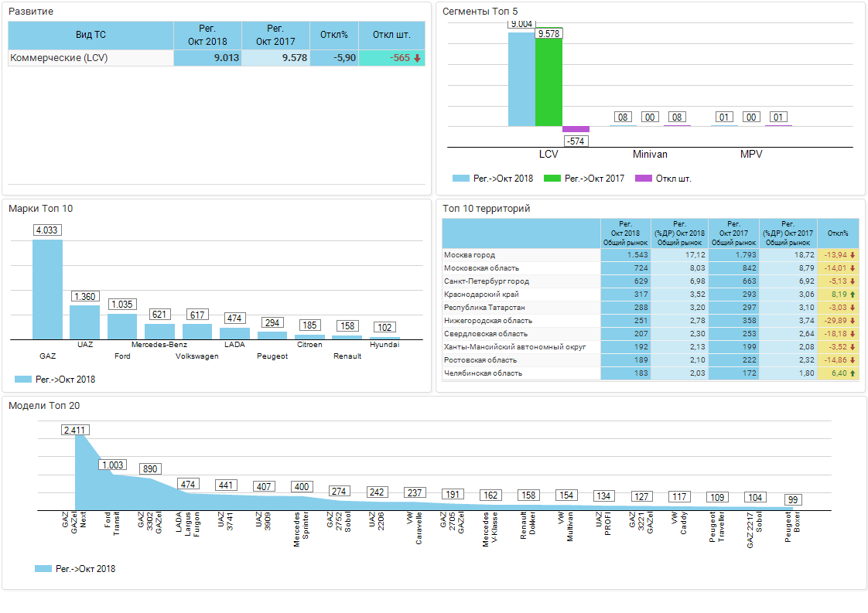Select the Краснодарский край territory name
The width and height of the screenshot is (868, 613).
[482, 295]
